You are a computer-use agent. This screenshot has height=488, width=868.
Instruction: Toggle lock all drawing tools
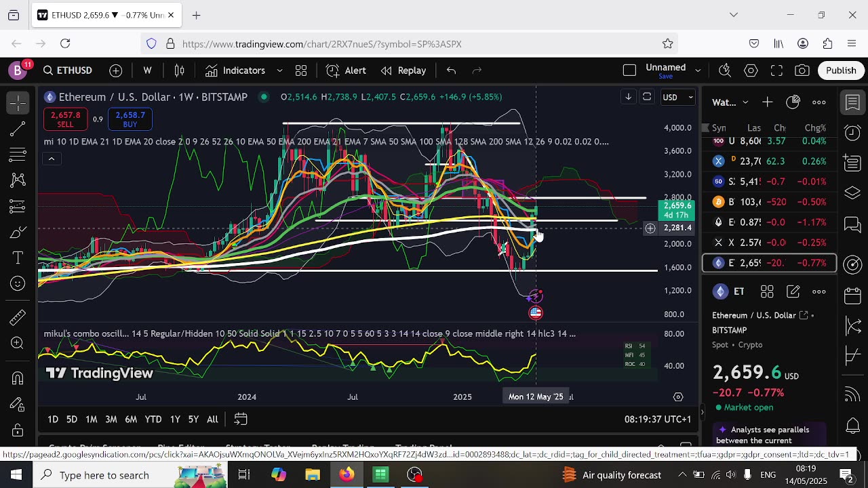[x=18, y=430]
